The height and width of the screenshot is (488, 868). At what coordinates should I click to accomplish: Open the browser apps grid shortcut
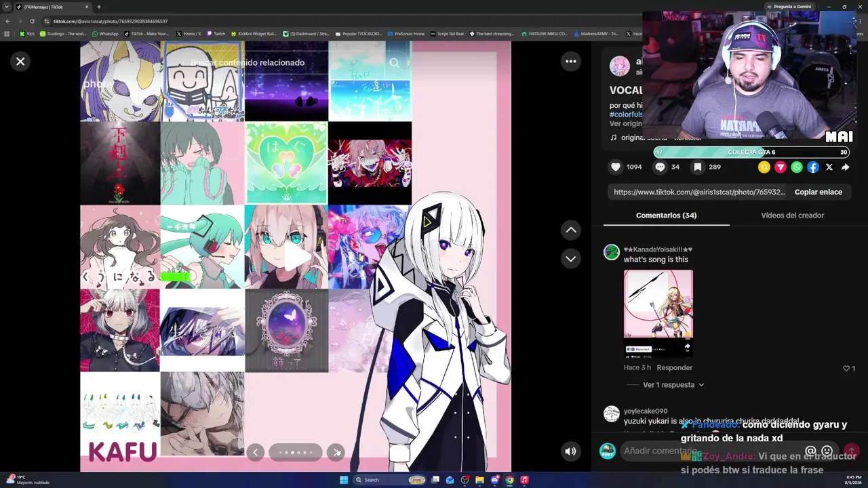7,34
